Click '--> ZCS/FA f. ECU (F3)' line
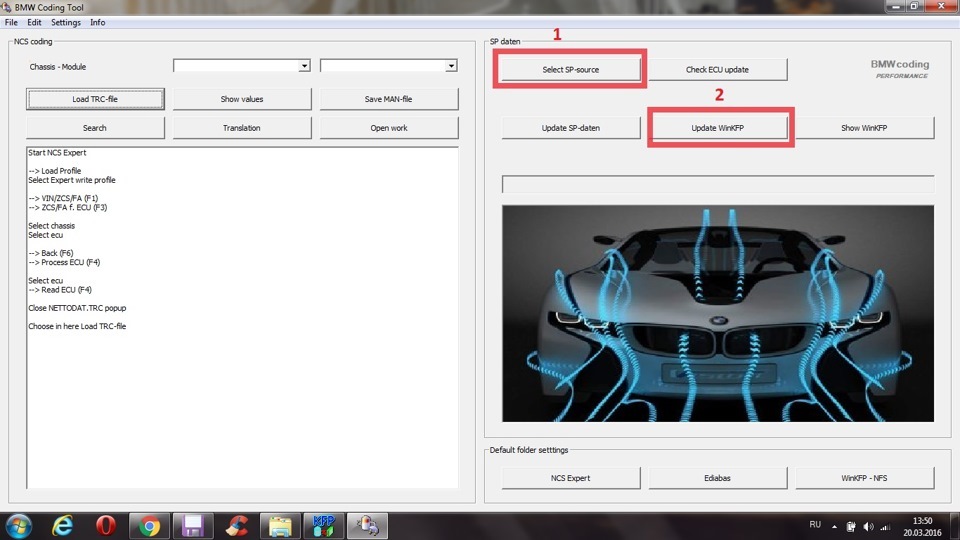Viewport: 960px width, 540px height. coord(67,208)
